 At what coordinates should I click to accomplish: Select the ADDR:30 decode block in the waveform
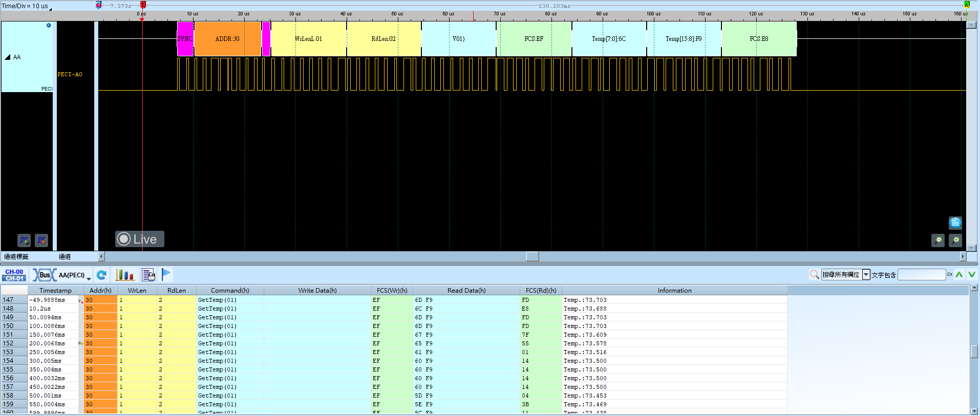pyautogui.click(x=228, y=39)
